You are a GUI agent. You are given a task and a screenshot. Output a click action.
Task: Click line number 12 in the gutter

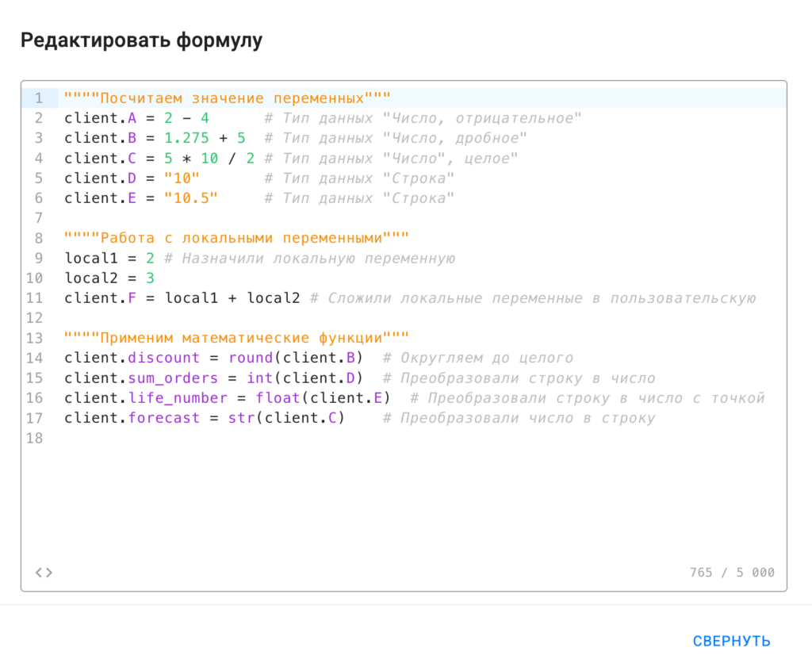click(35, 318)
